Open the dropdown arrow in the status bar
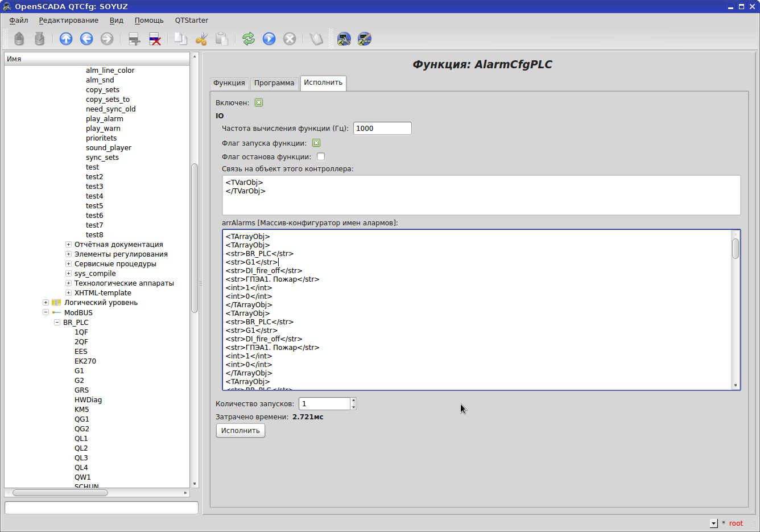 point(714,523)
